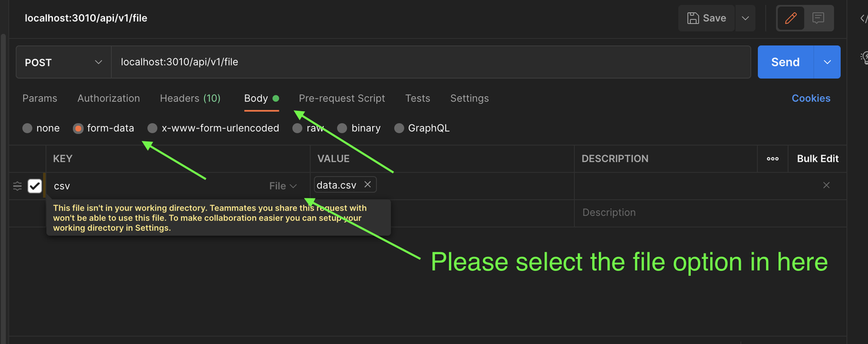Click the KEY column header
The image size is (868, 344).
click(62, 158)
